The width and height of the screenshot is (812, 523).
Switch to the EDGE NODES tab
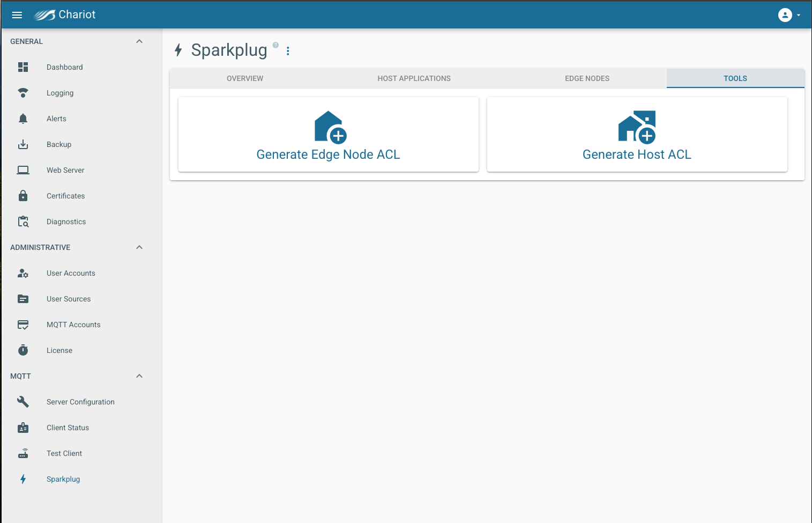pos(587,78)
